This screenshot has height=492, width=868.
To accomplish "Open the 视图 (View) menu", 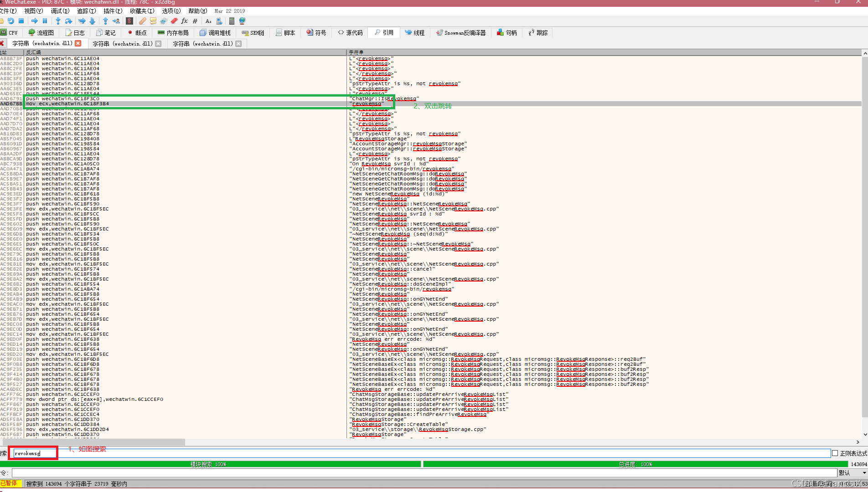I will (x=34, y=11).
